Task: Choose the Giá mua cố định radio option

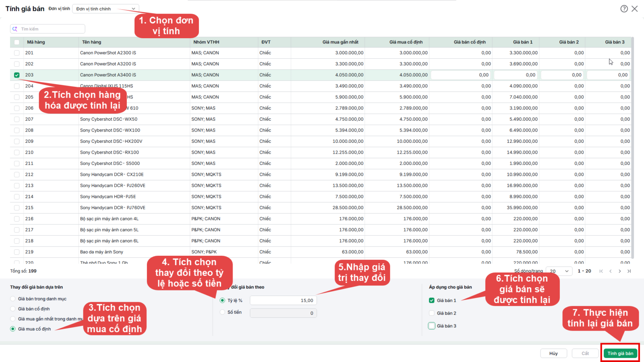Action: [13, 329]
